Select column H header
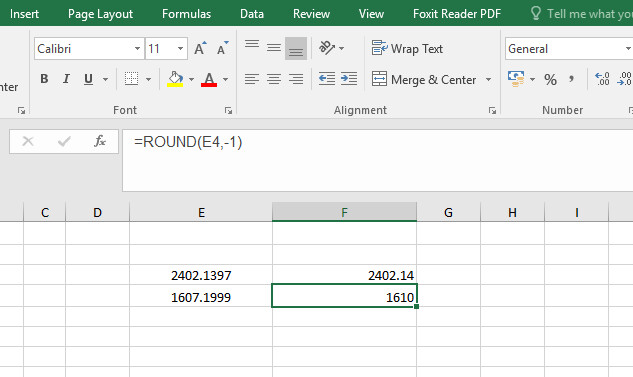Image resolution: width=633 pixels, height=377 pixels. click(512, 212)
